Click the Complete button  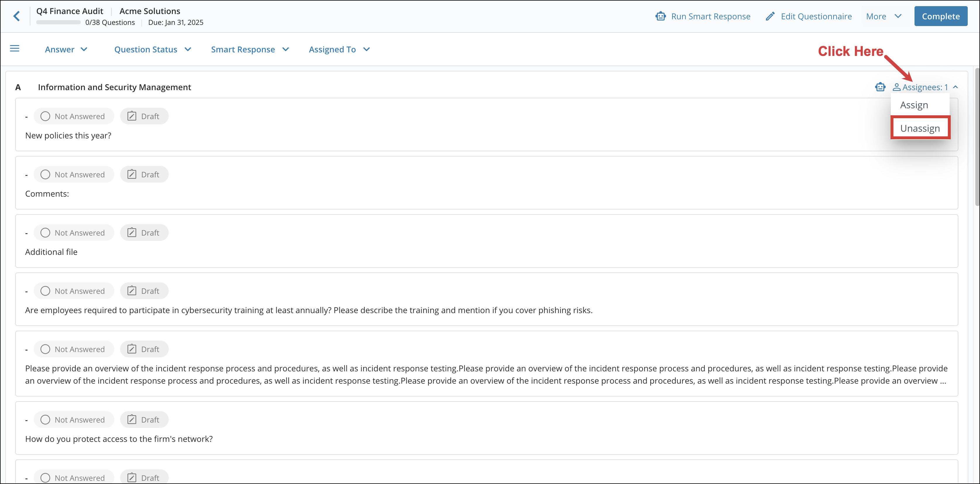(941, 16)
